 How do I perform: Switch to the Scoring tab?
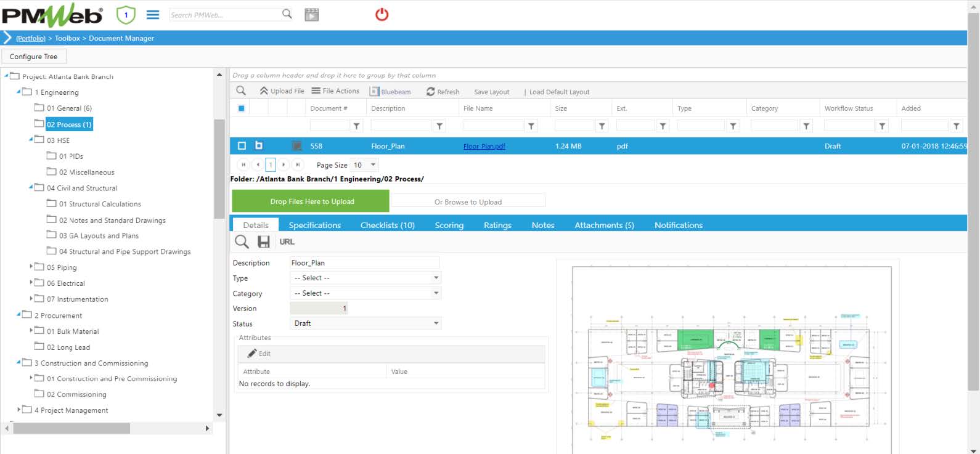pos(449,225)
